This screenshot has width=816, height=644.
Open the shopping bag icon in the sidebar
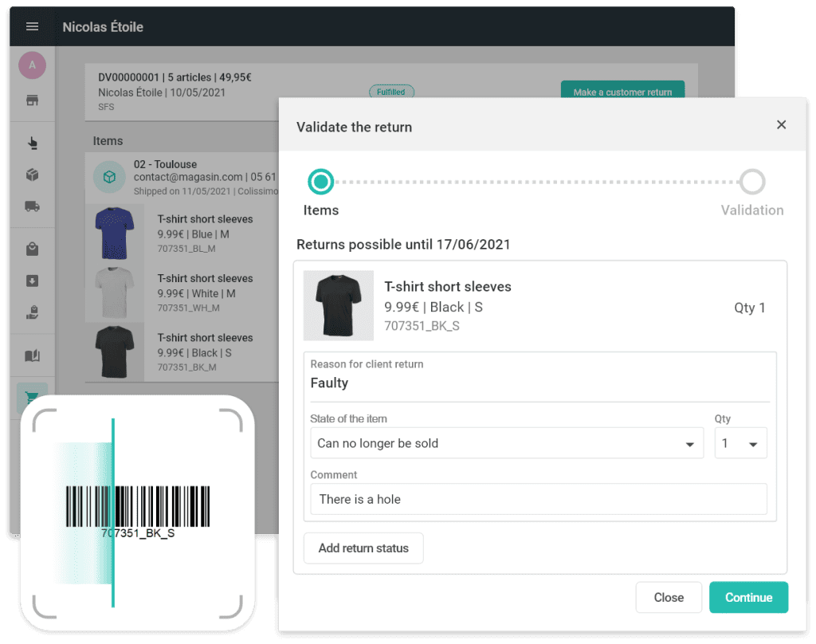(x=32, y=249)
